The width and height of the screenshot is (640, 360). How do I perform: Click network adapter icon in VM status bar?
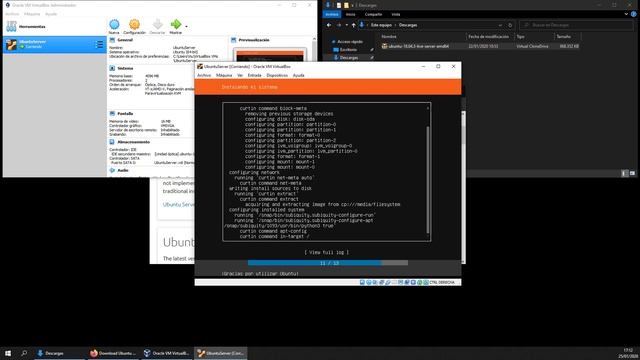381,282
